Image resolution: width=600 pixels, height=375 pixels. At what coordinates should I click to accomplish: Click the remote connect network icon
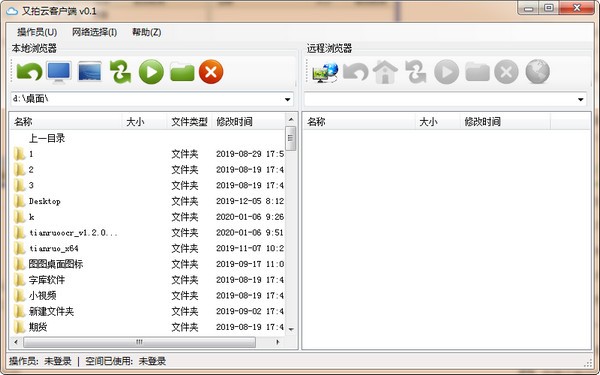click(x=325, y=72)
